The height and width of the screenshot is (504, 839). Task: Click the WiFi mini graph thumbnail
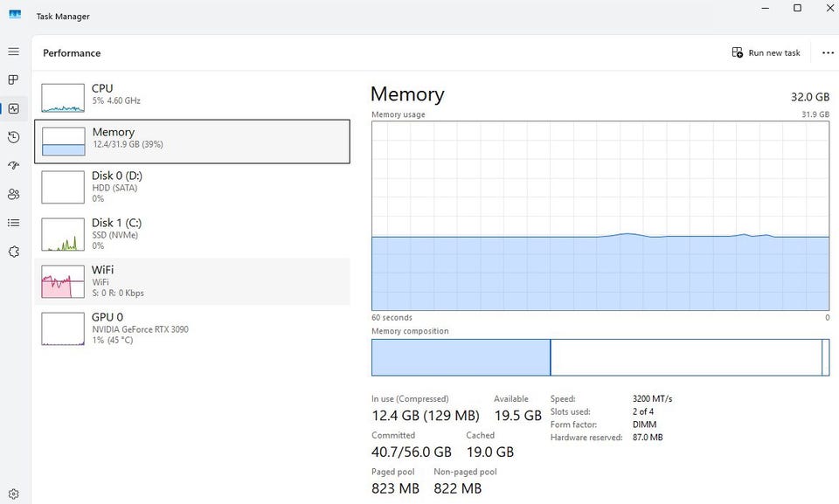63,281
